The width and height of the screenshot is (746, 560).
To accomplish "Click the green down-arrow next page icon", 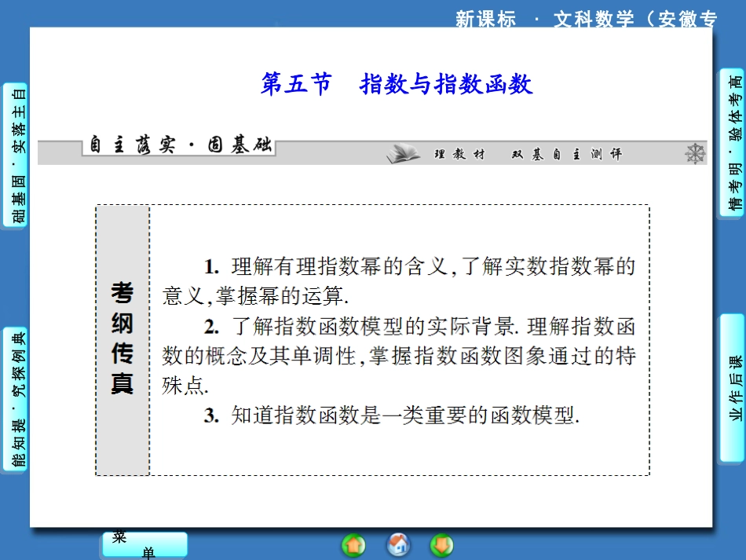I will pyautogui.click(x=441, y=545).
